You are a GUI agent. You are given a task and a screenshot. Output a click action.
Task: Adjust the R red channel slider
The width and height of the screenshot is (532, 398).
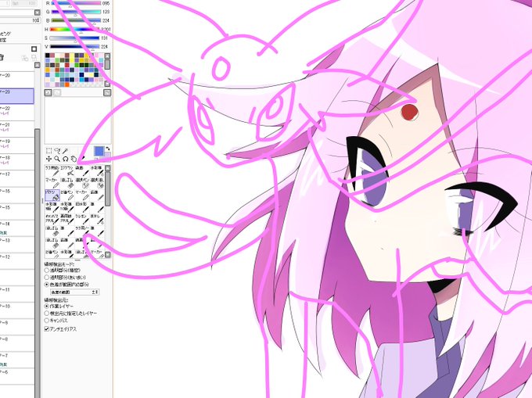point(76,3)
